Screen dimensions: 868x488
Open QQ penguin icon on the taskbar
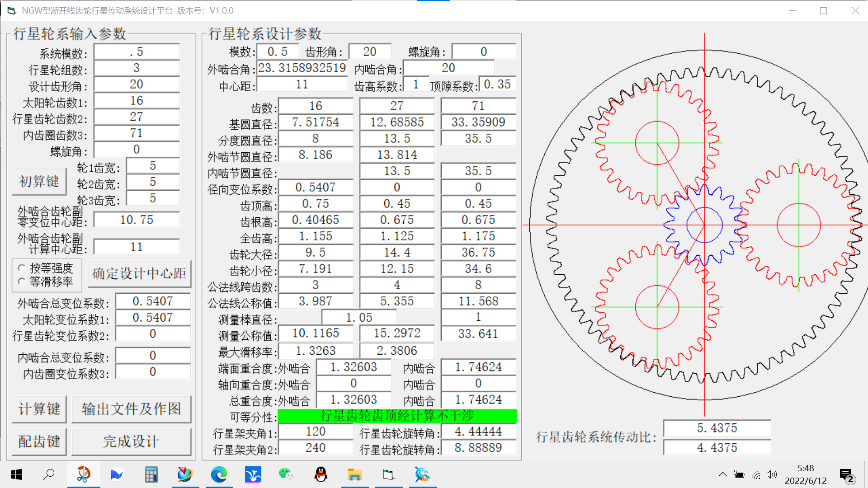pos(321,474)
